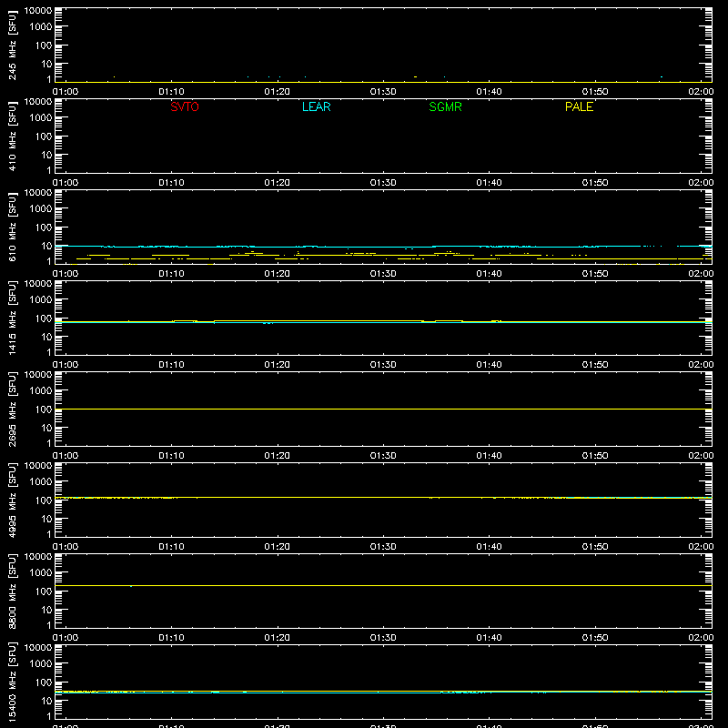Click 01:30 time label under 410 MHz plot
Viewport: 728px width, 728px height.
point(383,183)
